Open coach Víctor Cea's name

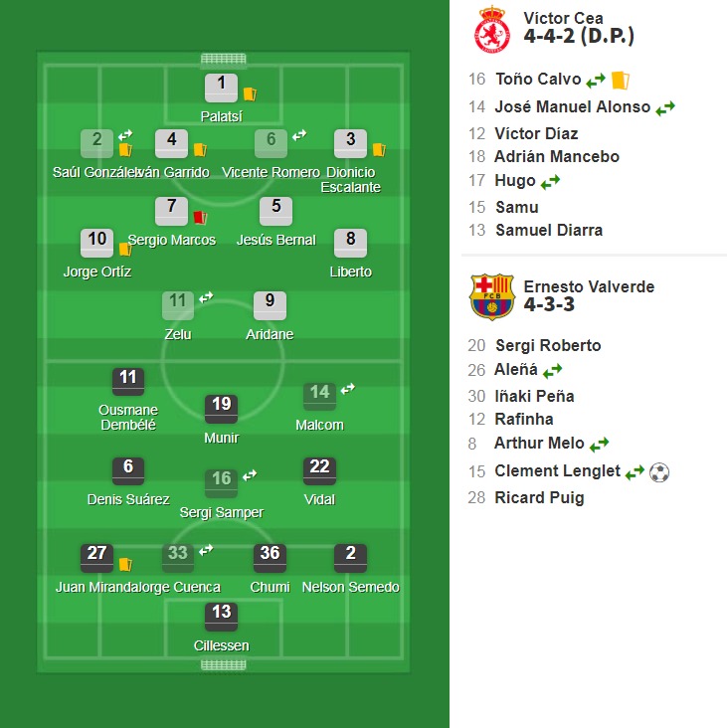point(563,18)
